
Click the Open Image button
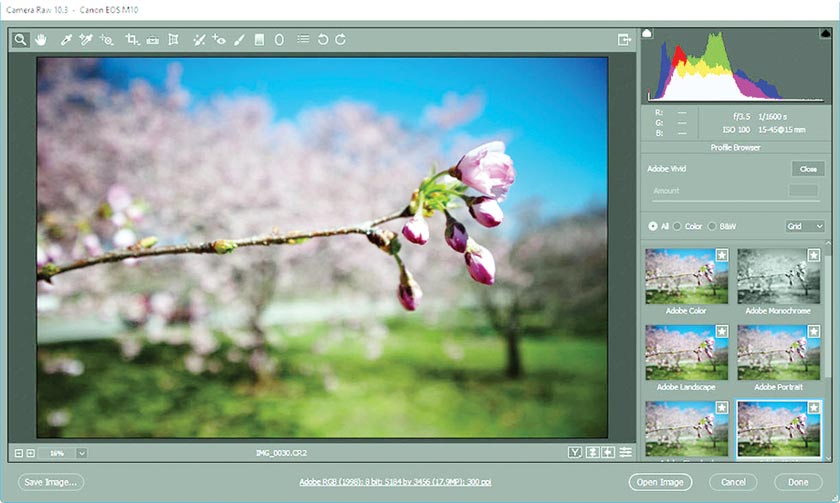660,482
